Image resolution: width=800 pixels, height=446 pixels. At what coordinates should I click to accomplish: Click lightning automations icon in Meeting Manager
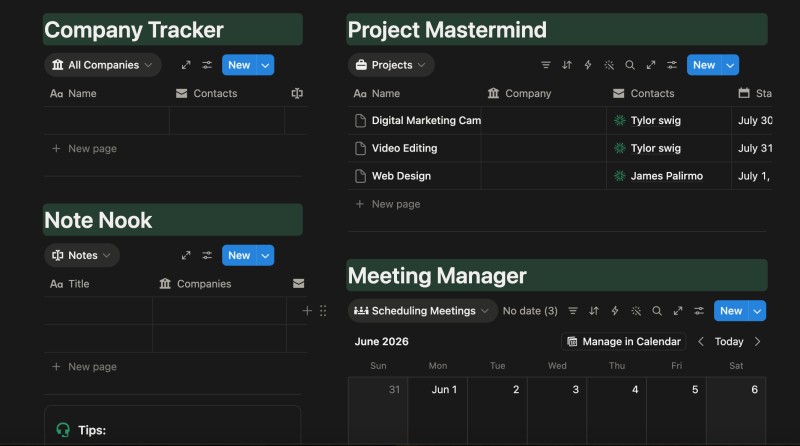pos(615,311)
